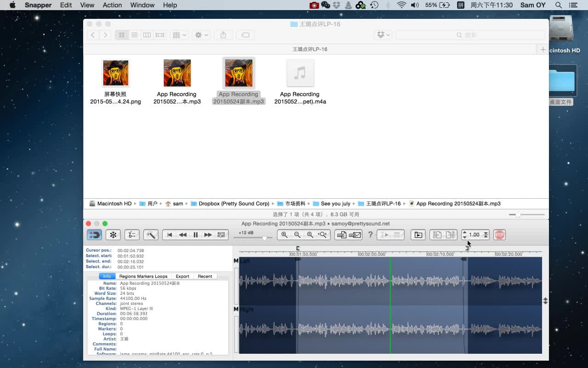Click the list lines icon in Snapper toolbar
588x368 pixels.
coord(397,235)
